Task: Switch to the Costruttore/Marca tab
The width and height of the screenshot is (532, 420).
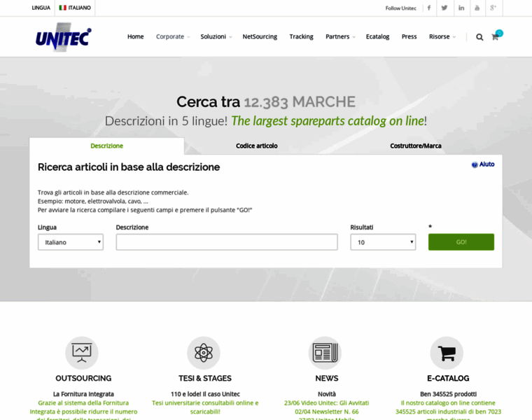Action: click(416, 146)
